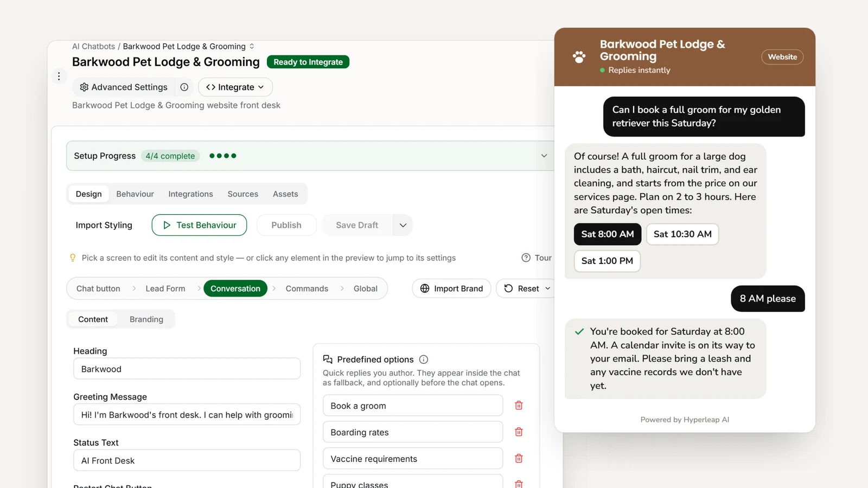The height and width of the screenshot is (488, 868).
Task: Click the Greeting Message input field
Action: [187, 415]
